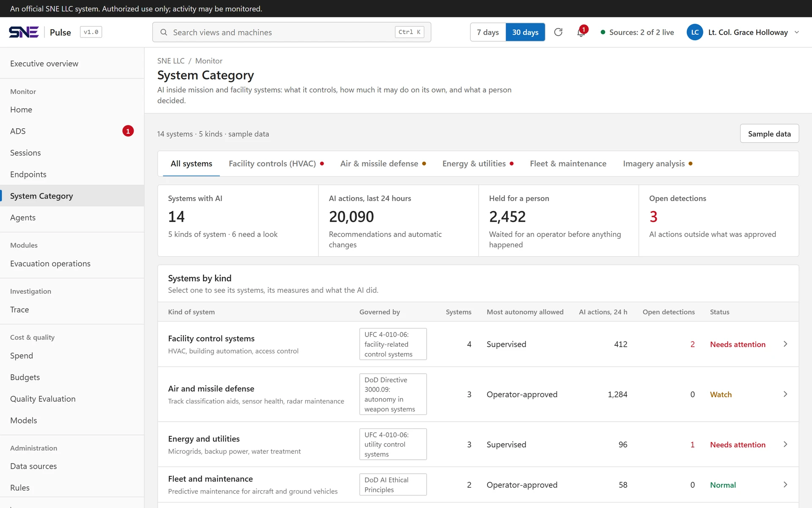The image size is (812, 508).
Task: Click the LC user avatar
Action: pos(695,32)
